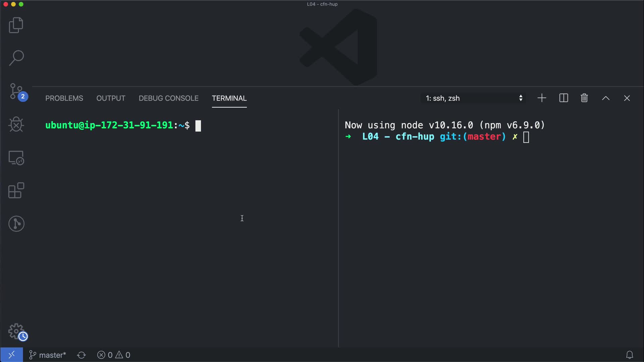Maximize panel size with chevron up
The width and height of the screenshot is (644, 362).
tap(605, 98)
